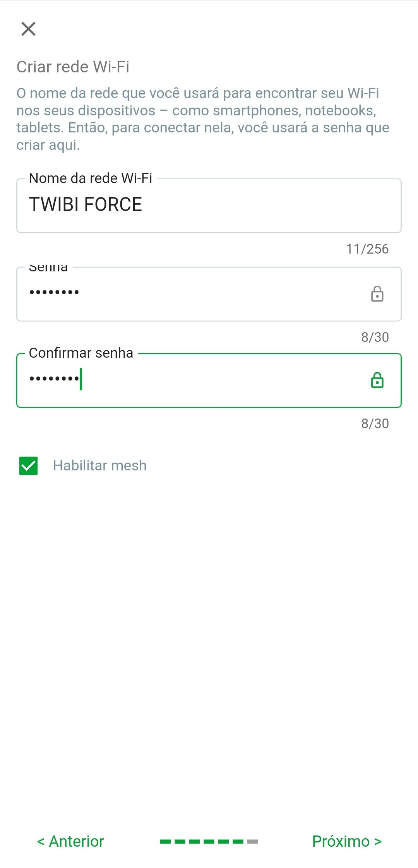Tap the first green progress step segment
The width and height of the screenshot is (418, 868).
165,841
